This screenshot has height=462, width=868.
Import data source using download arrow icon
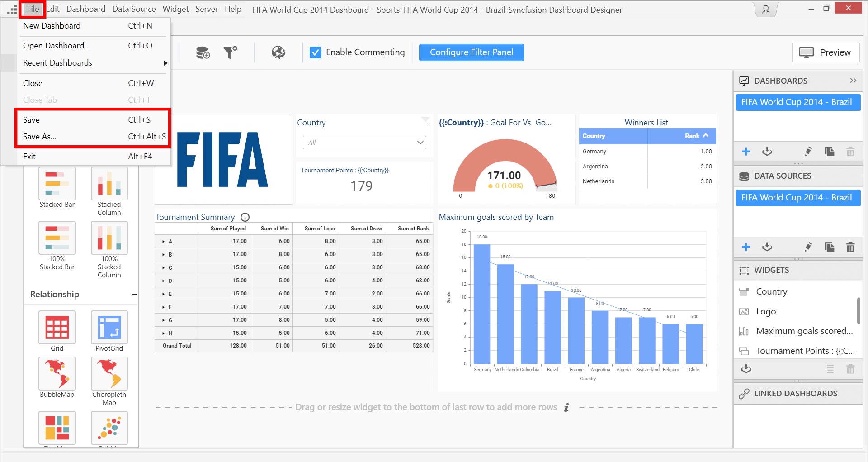pyautogui.click(x=767, y=247)
